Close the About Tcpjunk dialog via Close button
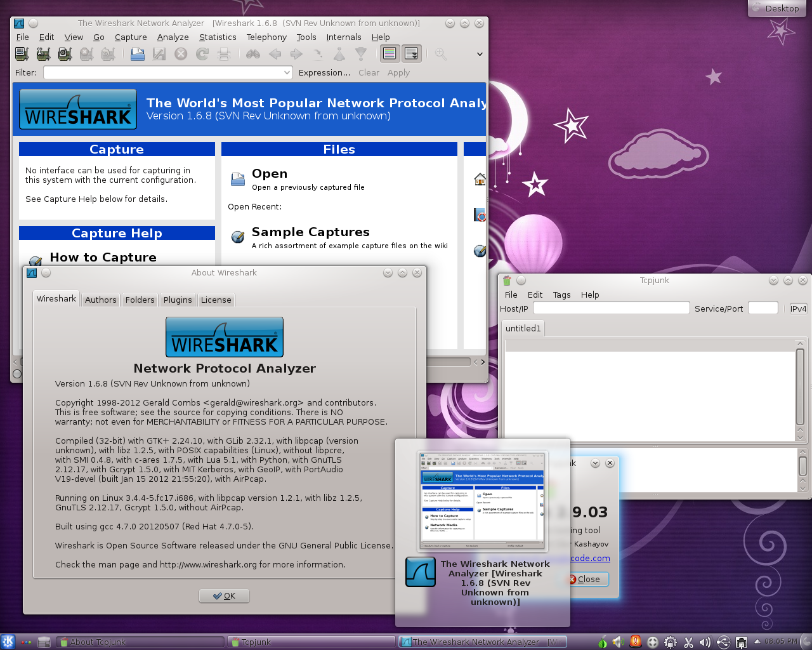Image resolution: width=812 pixels, height=650 pixels. click(x=587, y=579)
